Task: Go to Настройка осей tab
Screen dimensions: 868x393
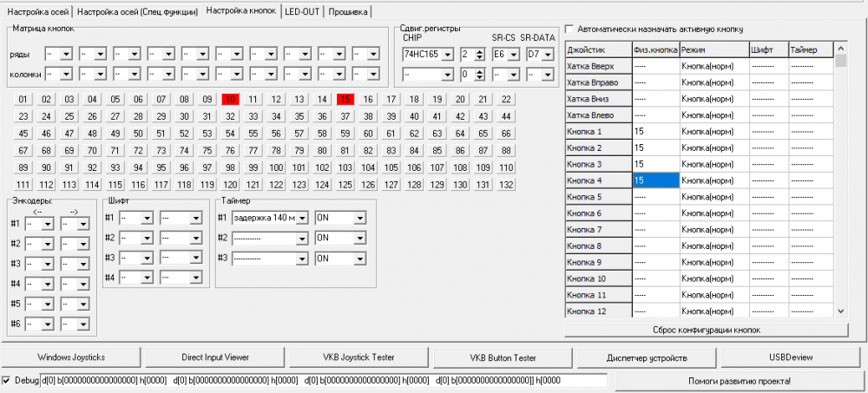Action: (36, 11)
